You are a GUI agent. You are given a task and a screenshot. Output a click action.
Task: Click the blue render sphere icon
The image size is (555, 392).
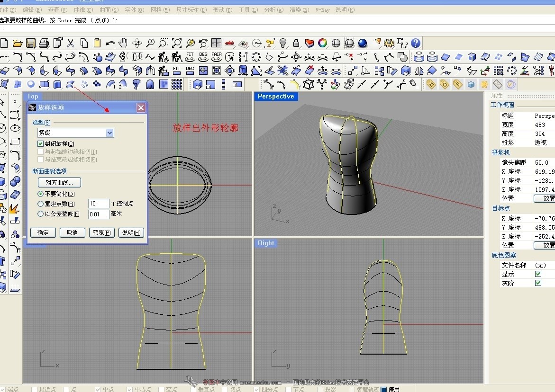(x=363, y=43)
